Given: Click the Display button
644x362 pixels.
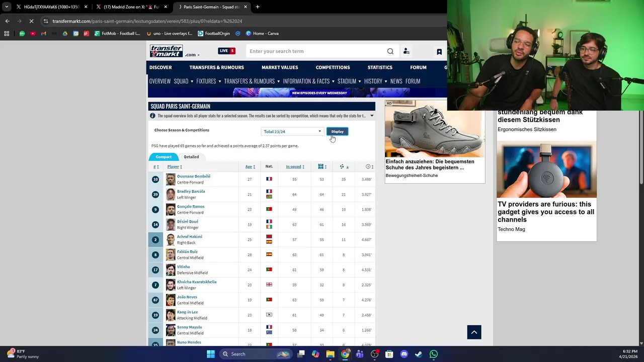Looking at the screenshot, I should pyautogui.click(x=337, y=132).
